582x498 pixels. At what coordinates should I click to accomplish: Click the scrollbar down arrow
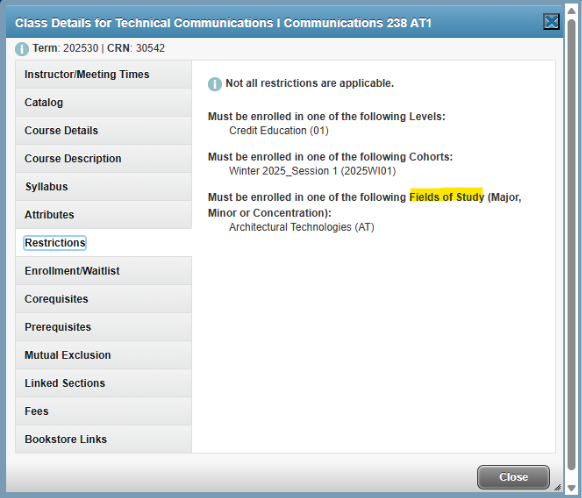point(572,488)
